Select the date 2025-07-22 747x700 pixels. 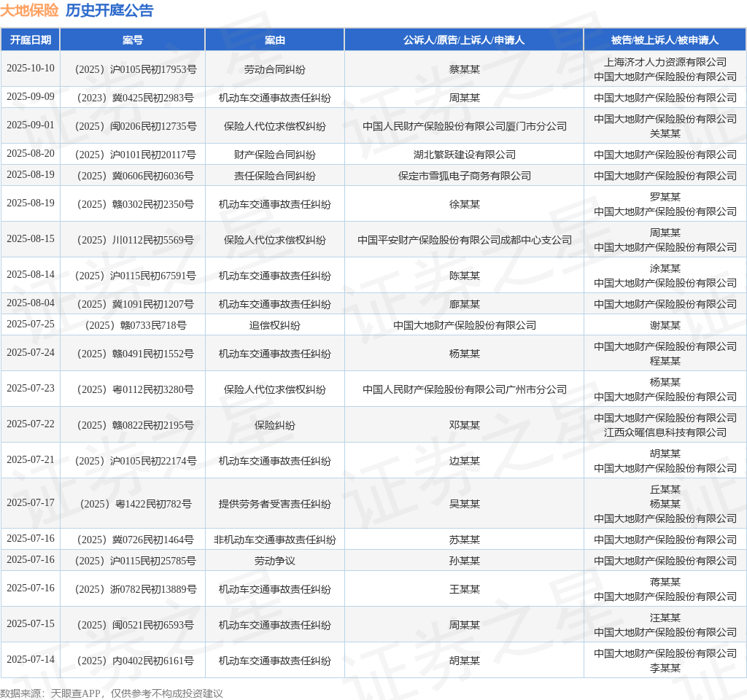[x=31, y=424]
